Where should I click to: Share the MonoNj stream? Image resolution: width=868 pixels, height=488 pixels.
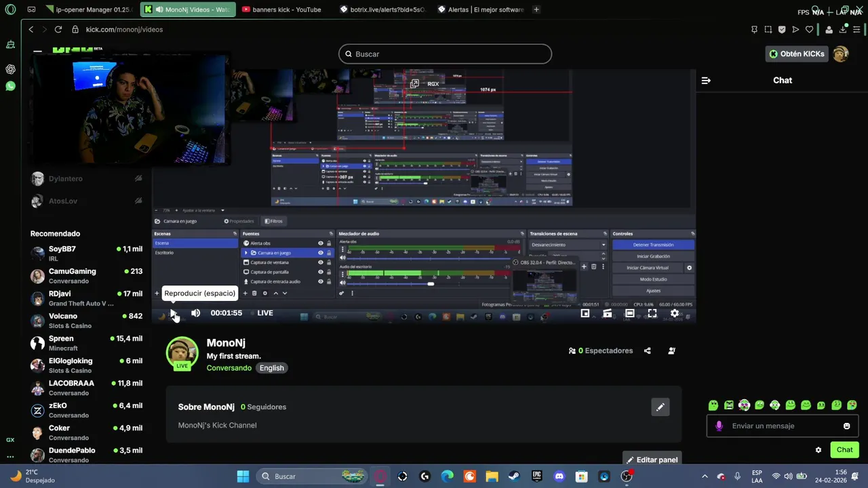coord(647,350)
